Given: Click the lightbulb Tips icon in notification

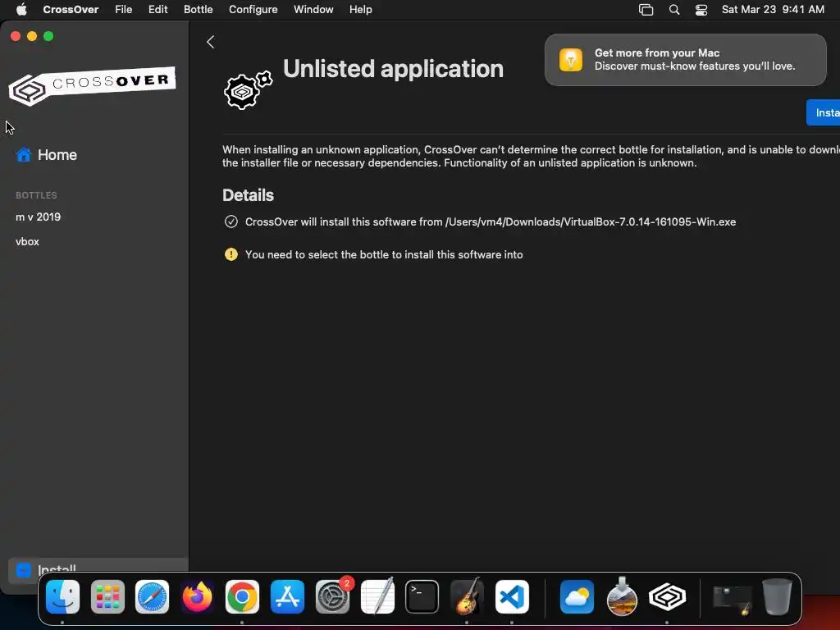Looking at the screenshot, I should [571, 60].
